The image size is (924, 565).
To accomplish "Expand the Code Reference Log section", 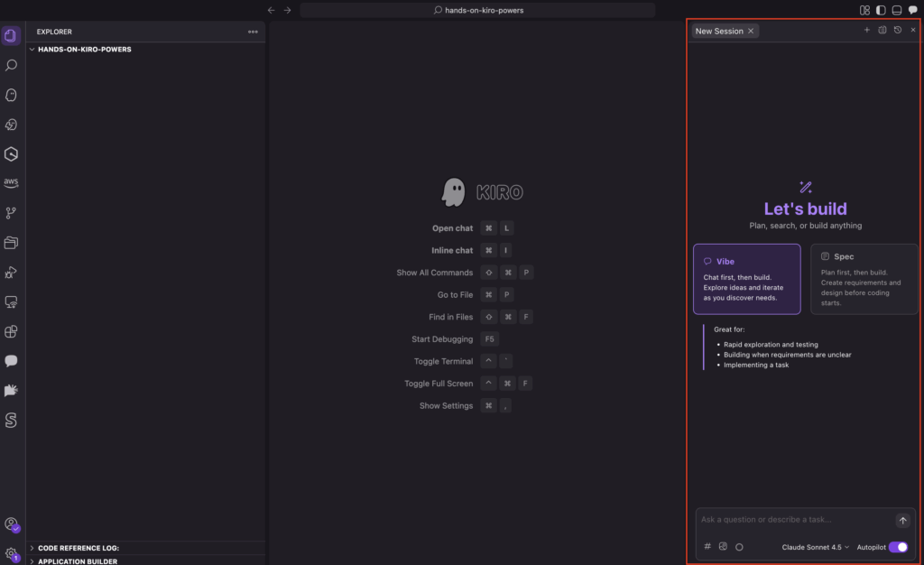I will pos(78,548).
